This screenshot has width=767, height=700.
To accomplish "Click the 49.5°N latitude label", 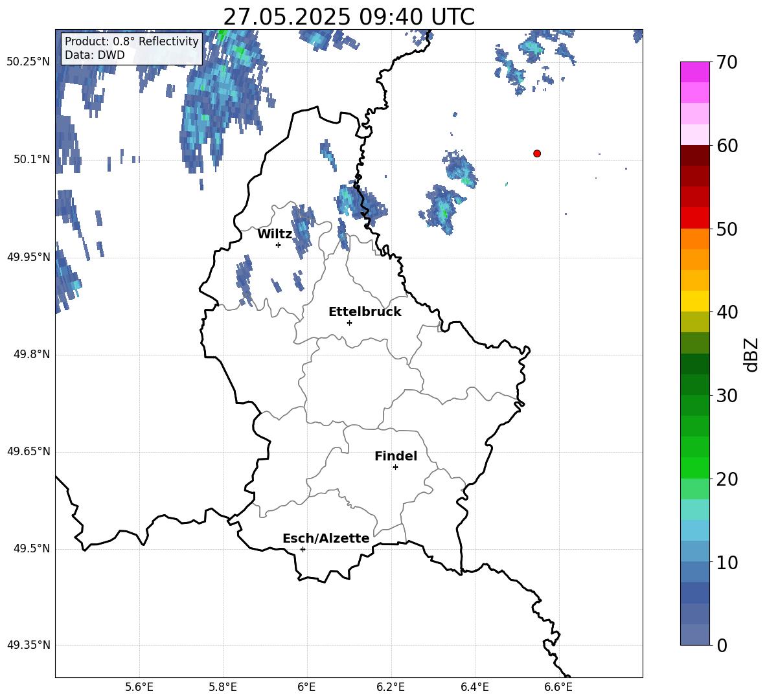I will [32, 548].
